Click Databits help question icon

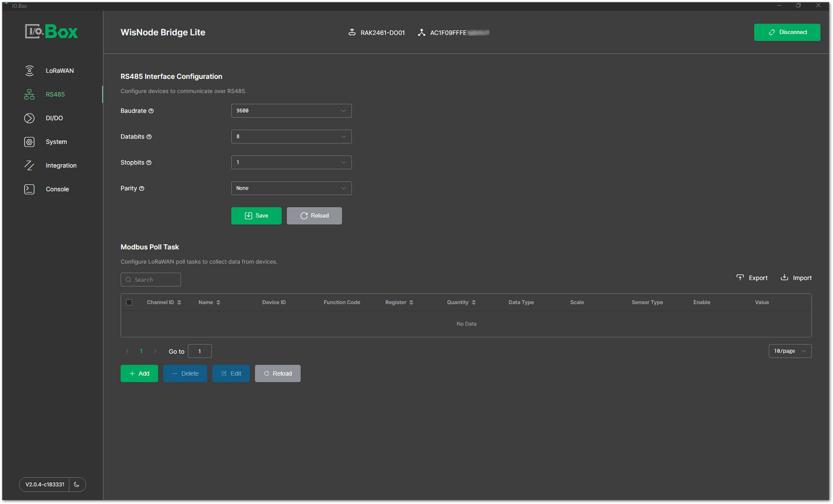tap(149, 137)
